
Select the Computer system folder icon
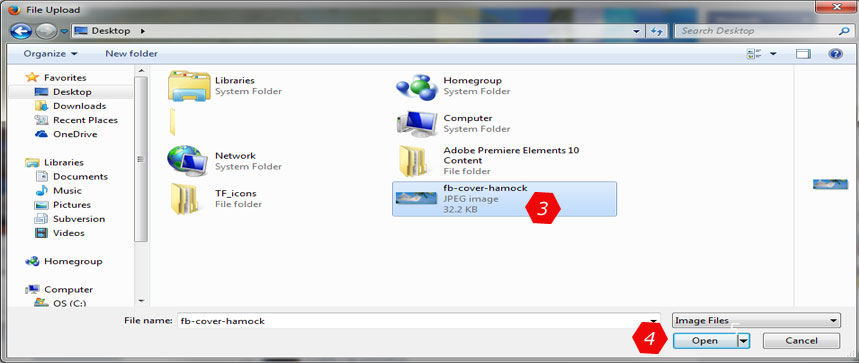coord(416,123)
